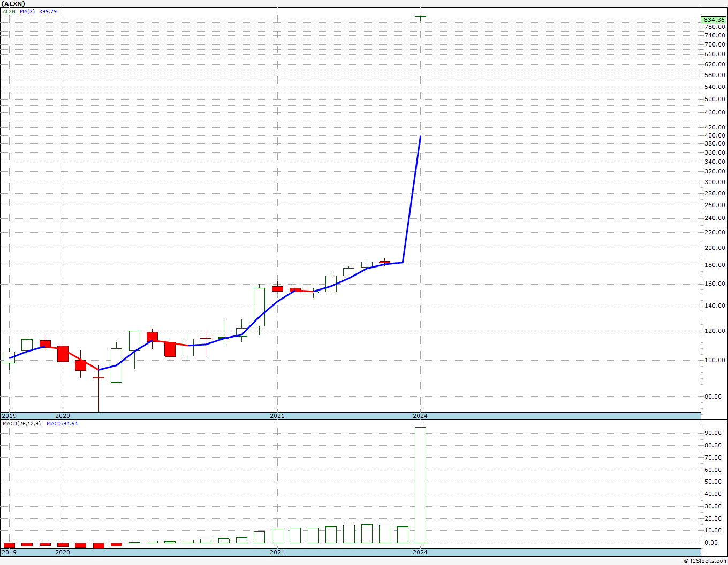Select the 300.00 price axis label
This screenshot has width=728, height=565.
pyautogui.click(x=715, y=182)
